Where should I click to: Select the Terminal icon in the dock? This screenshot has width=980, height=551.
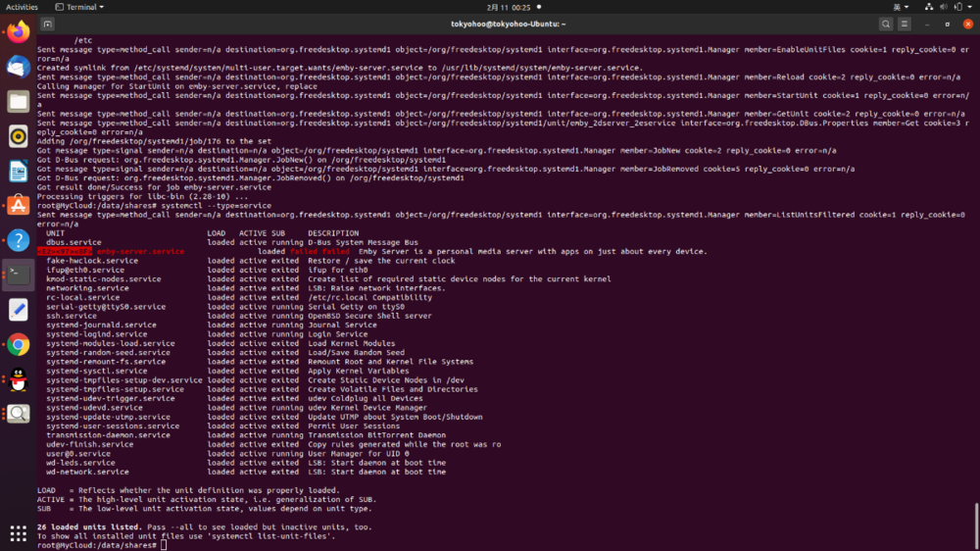pos(18,275)
